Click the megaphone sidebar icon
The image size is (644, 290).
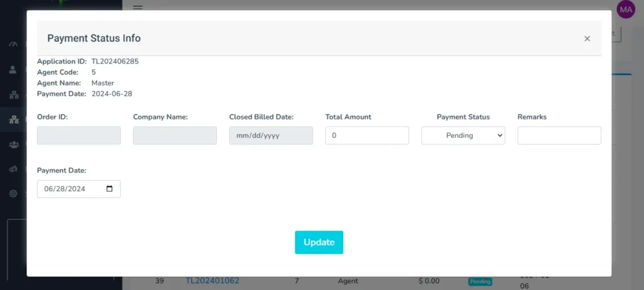pyautogui.click(x=13, y=169)
